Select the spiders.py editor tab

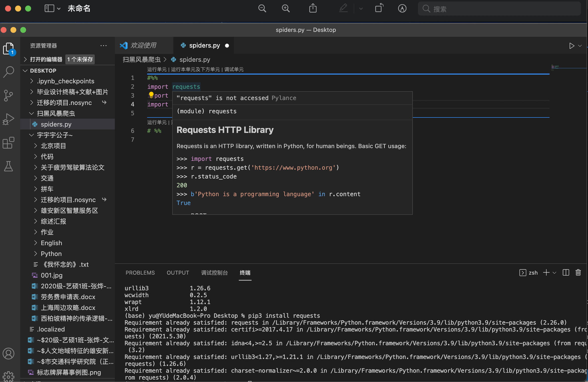click(x=204, y=45)
